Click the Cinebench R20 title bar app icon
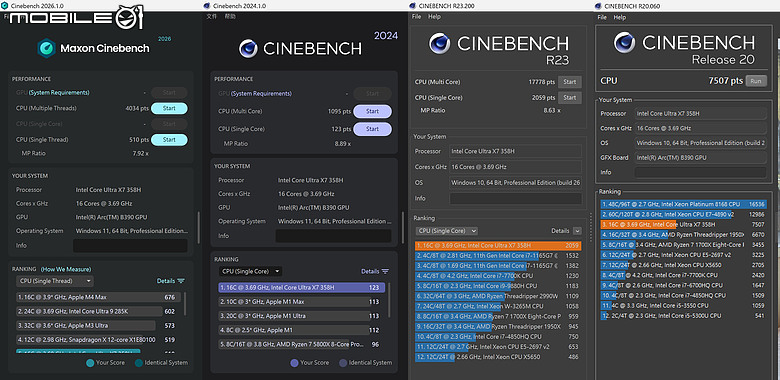The height and width of the screenshot is (380, 780). tap(598, 5)
